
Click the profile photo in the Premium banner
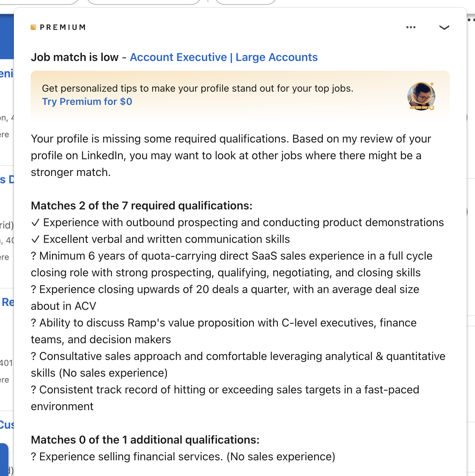(421, 96)
